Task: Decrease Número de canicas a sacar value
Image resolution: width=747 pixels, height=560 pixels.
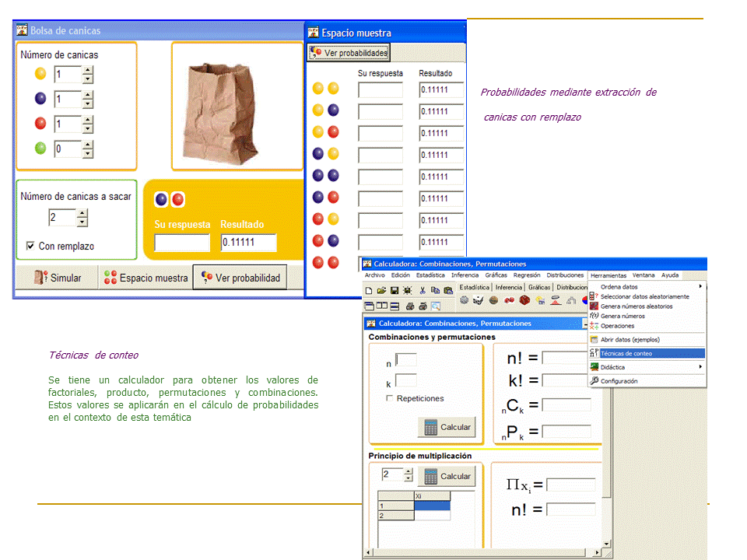Action: 82,222
